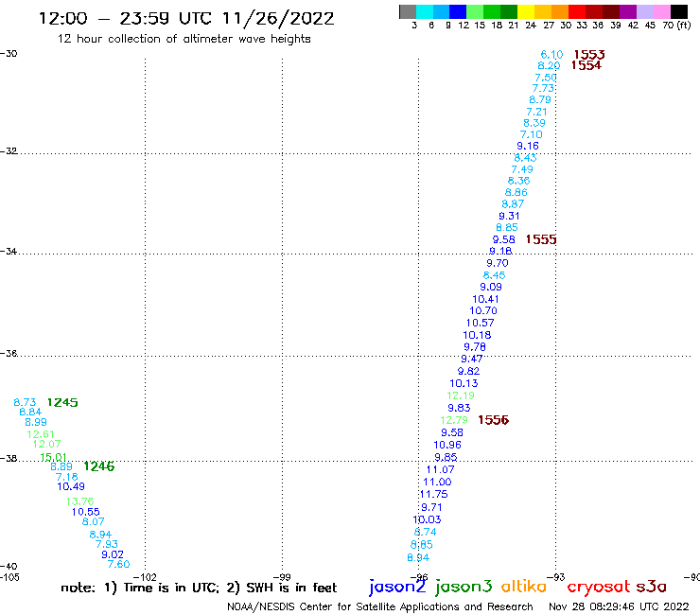
Task: Click the time stamp 1555
Action: (x=541, y=239)
